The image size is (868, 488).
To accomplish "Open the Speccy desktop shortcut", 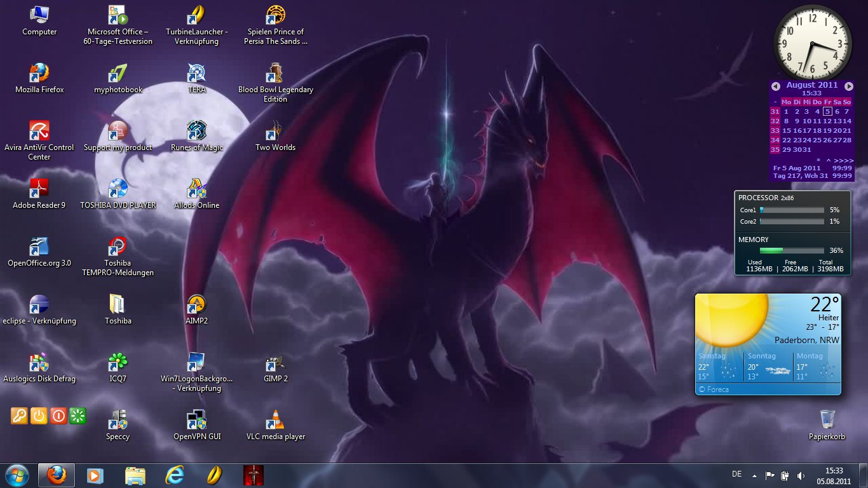I will (118, 421).
